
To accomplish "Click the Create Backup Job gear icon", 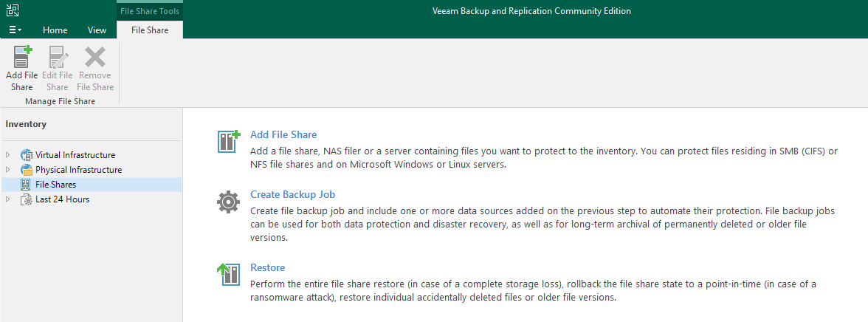I will (228, 202).
